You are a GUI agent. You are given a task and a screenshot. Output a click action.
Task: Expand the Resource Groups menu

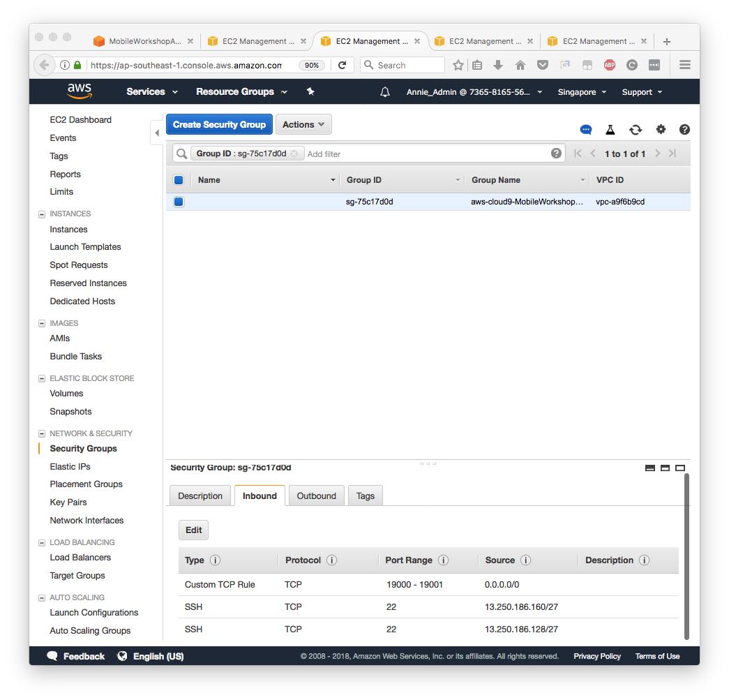coord(241,91)
